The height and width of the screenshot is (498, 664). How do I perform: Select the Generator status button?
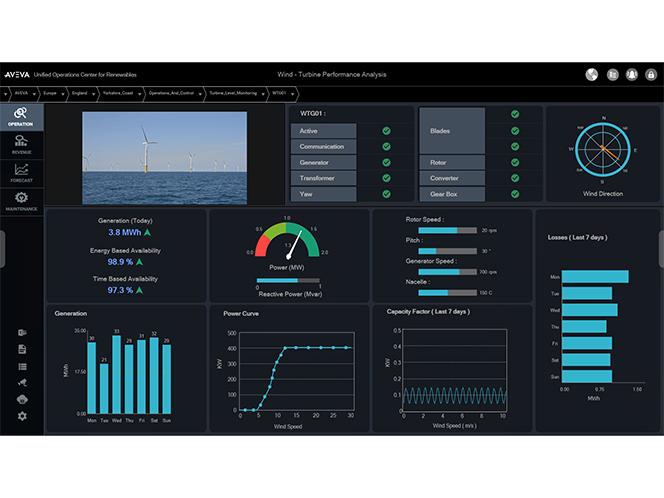tap(324, 162)
